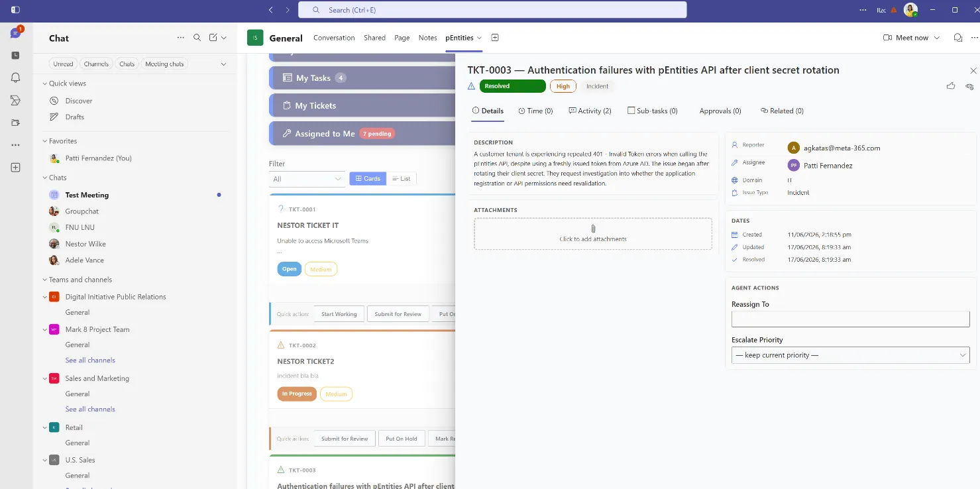Click the sidebar toggle icon in the title bar
The height and width of the screenshot is (489, 980).
click(15, 10)
